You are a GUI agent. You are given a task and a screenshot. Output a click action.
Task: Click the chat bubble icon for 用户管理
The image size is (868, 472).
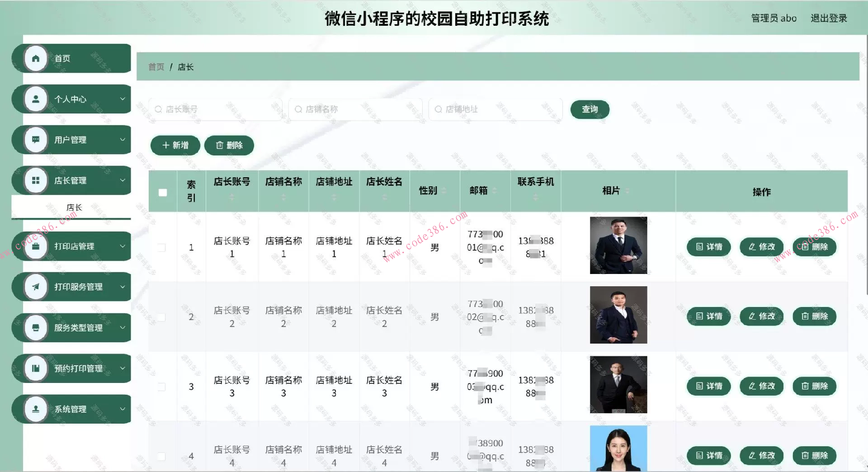tap(36, 140)
